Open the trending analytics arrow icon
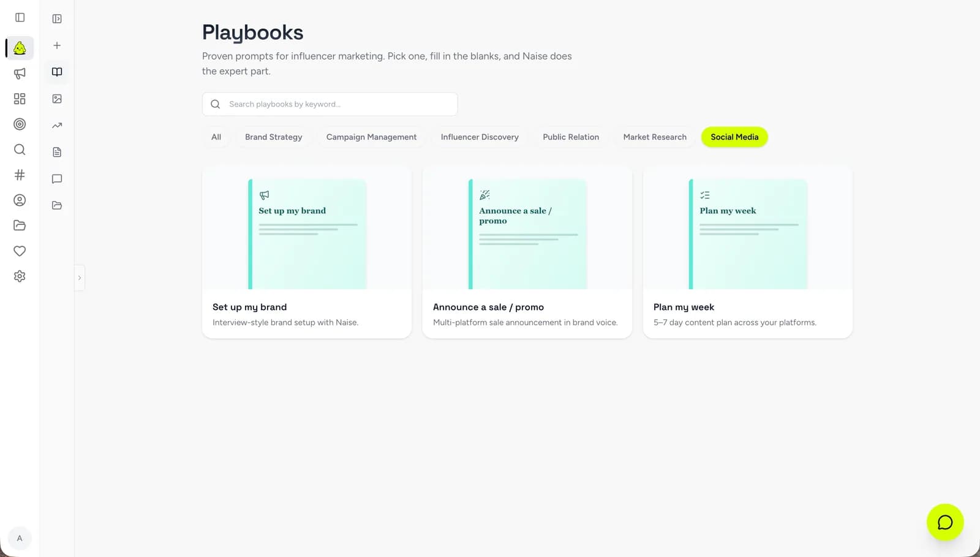This screenshot has height=557, width=980. (57, 125)
